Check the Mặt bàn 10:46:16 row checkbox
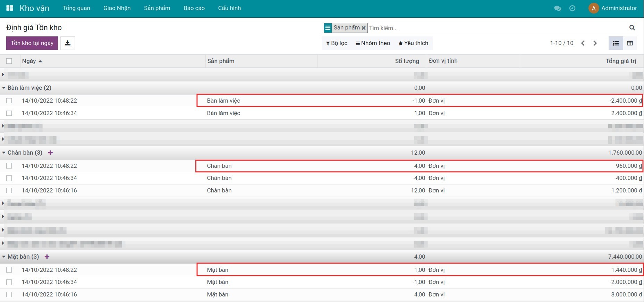Image resolution: width=644 pixels, height=302 pixels. pos(9,294)
